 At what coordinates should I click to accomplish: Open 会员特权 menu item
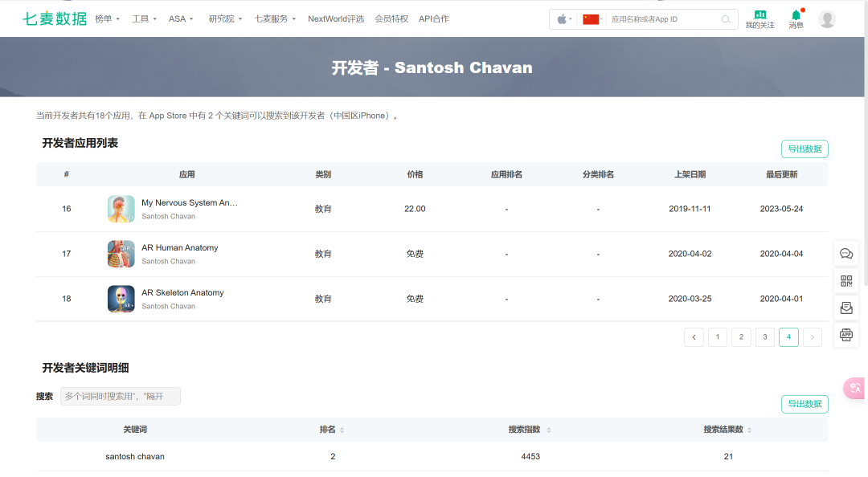(x=391, y=18)
